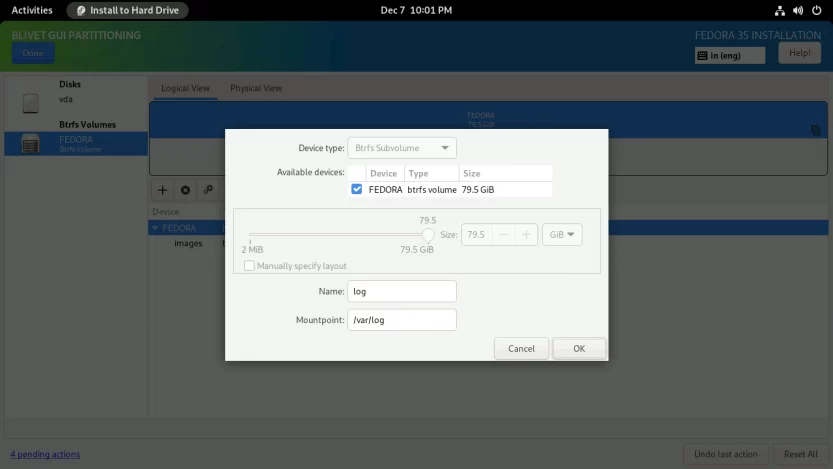Screen dimensions: 833x469
Task: Click the OK button
Action: click(x=579, y=348)
